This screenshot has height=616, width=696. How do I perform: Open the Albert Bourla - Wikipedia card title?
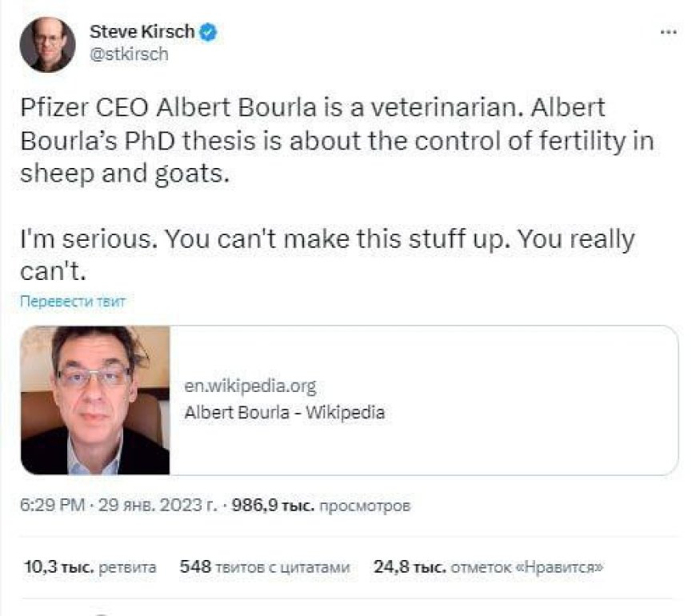[284, 414]
